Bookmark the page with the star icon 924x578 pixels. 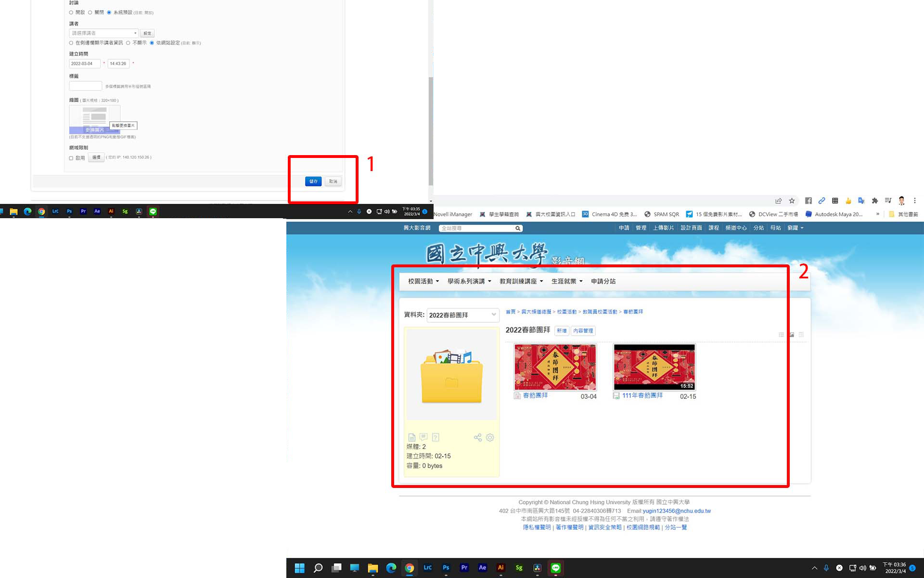[x=792, y=201]
